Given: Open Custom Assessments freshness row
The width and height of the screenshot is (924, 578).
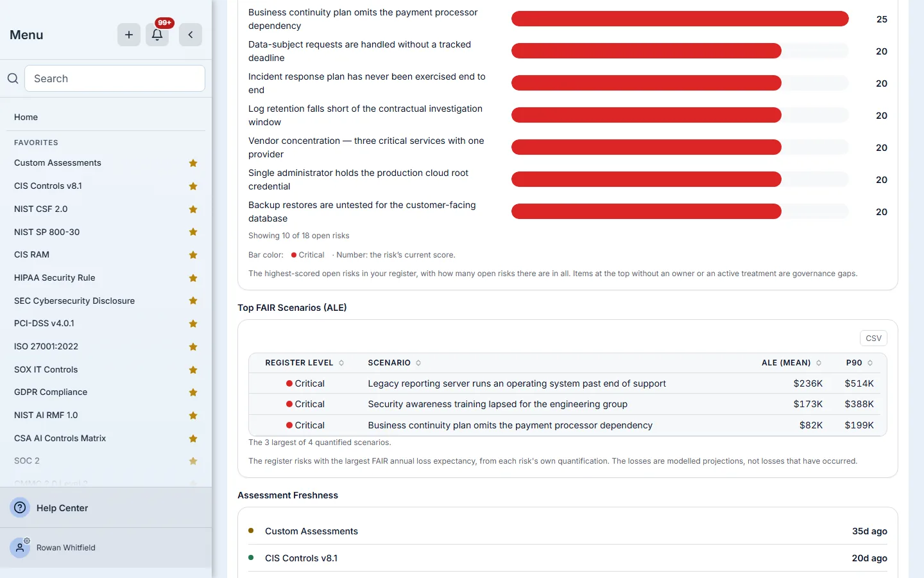Looking at the screenshot, I should coord(568,531).
